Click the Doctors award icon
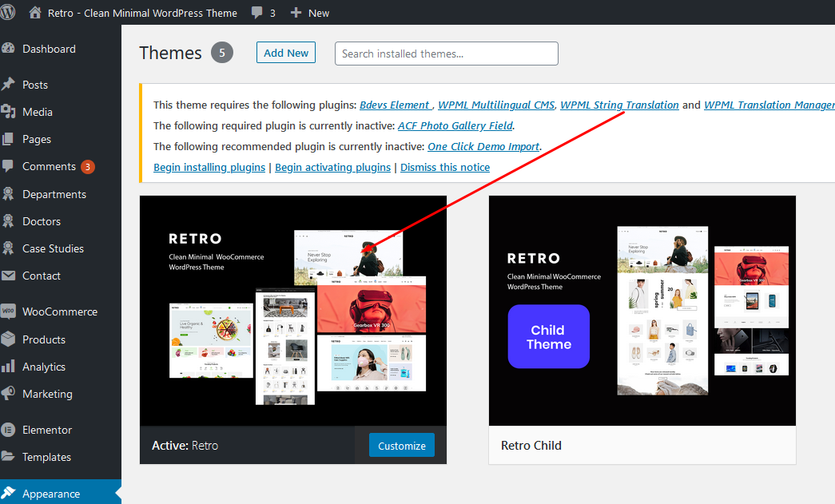The image size is (835, 504). (x=8, y=221)
